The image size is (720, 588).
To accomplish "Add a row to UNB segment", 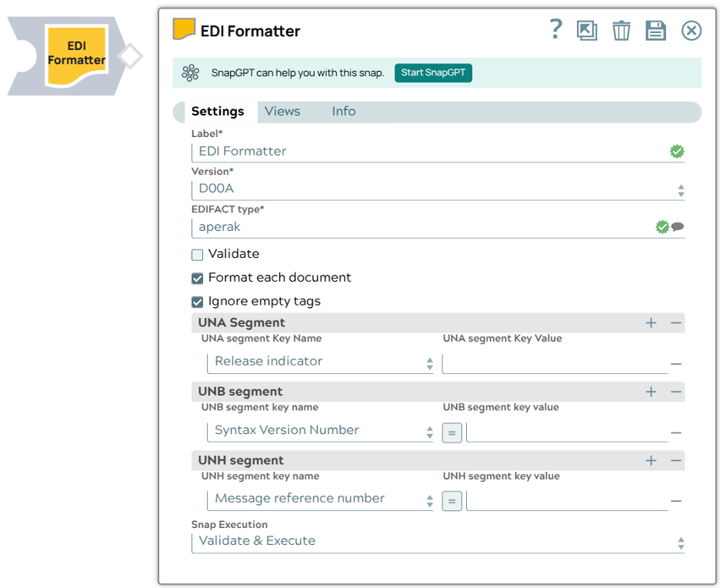I will coord(651,392).
